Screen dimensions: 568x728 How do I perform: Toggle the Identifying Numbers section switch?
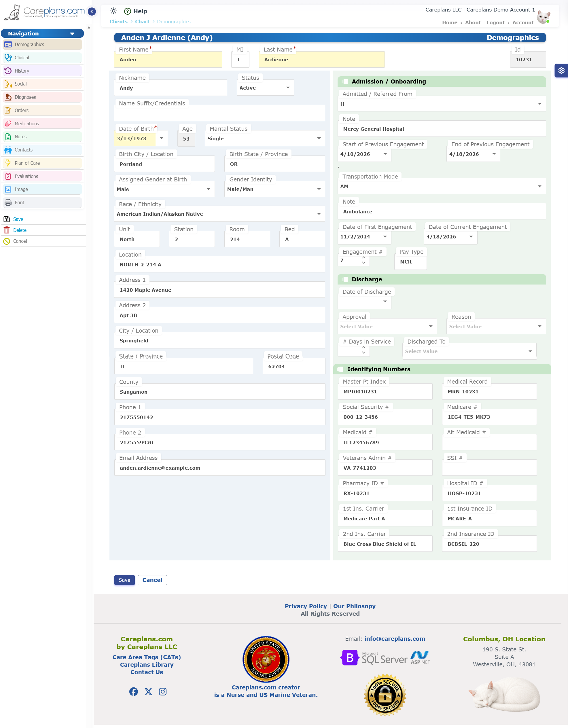click(340, 369)
